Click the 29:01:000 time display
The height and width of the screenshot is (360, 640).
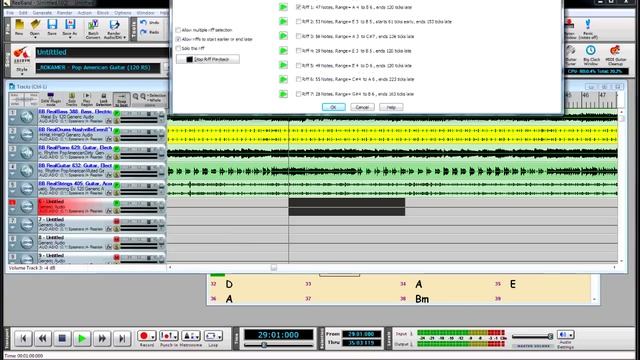pyautogui.click(x=279, y=335)
